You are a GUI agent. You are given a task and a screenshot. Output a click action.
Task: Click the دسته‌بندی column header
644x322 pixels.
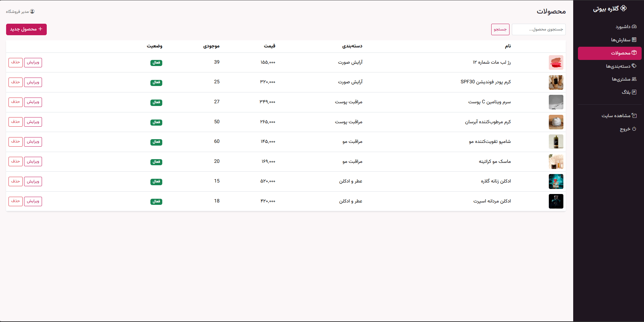coord(352,46)
